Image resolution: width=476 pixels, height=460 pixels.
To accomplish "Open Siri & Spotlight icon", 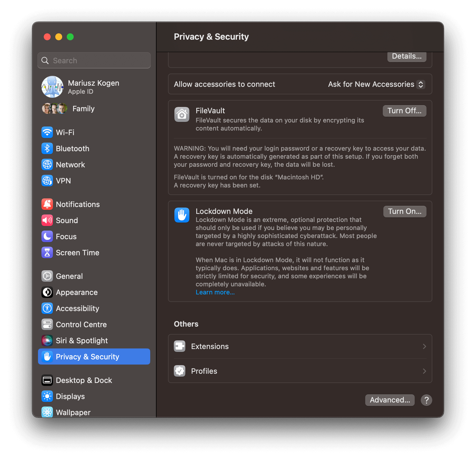I will 47,341.
